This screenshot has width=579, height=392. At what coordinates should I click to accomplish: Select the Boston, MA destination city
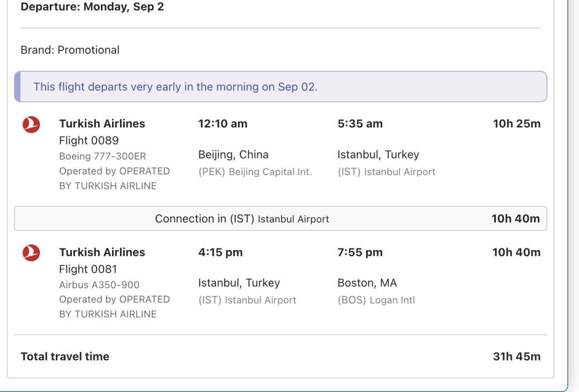367,283
